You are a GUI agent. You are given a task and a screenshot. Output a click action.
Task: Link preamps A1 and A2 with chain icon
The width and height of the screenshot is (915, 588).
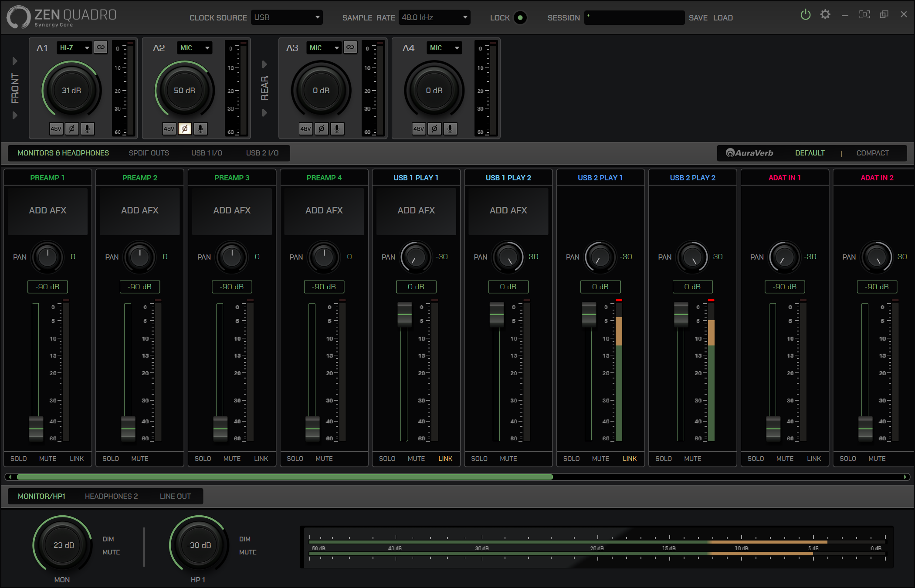pos(101,47)
